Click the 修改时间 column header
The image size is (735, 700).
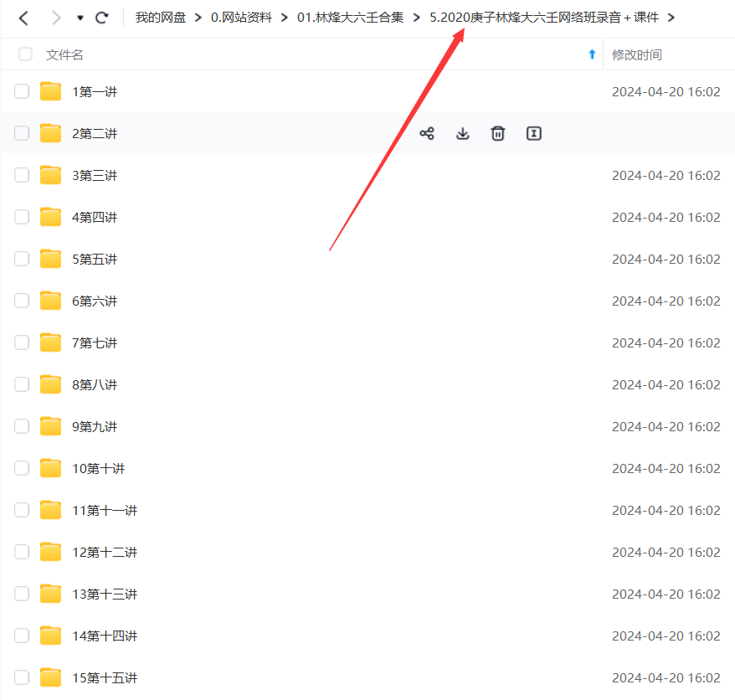point(639,54)
